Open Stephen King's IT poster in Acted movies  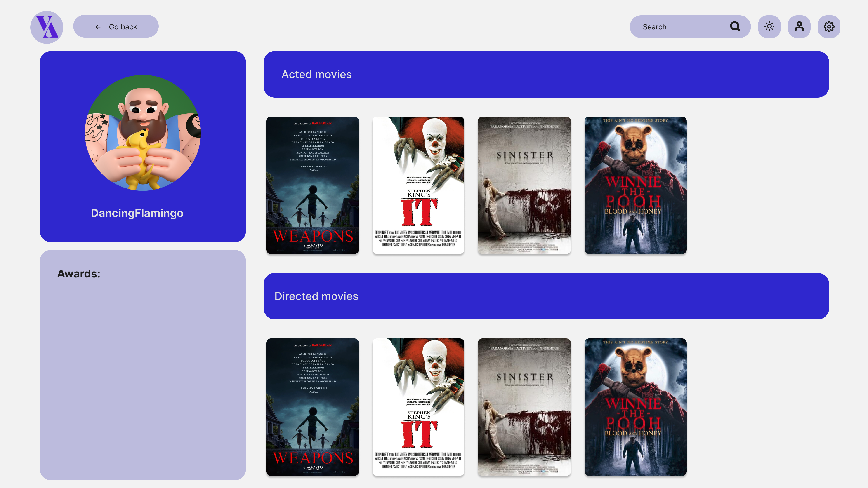[x=418, y=185]
